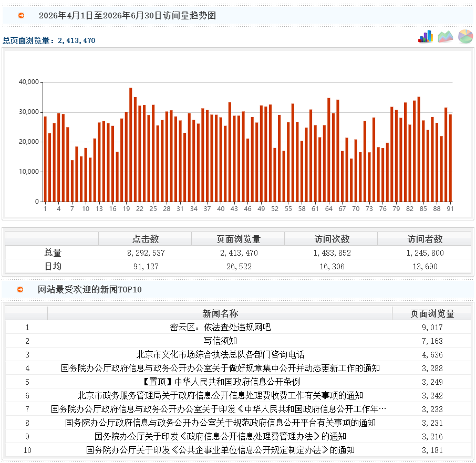Click the 访问者数 column header

(425, 239)
